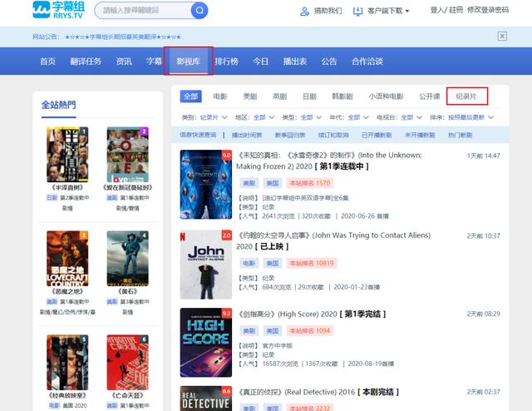The height and width of the screenshot is (411, 532).
Task: Expand the 地区 filter dropdown
Action: pyautogui.click(x=264, y=117)
